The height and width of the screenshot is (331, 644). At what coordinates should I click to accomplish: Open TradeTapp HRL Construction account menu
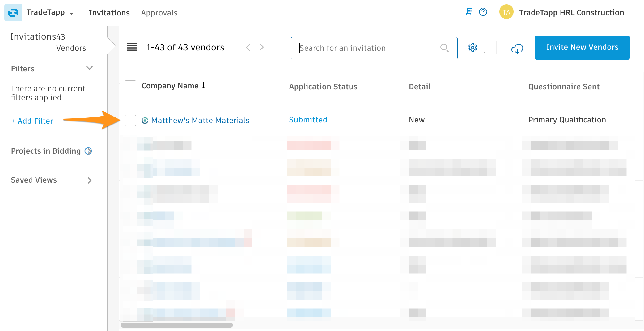click(571, 12)
